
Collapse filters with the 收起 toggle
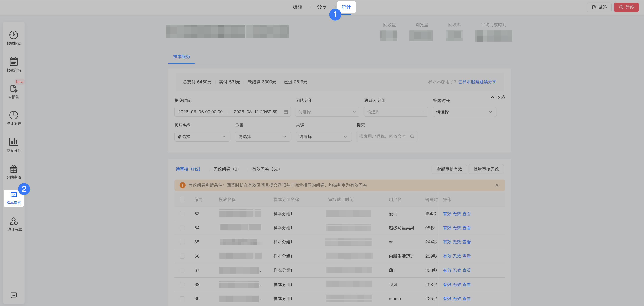pos(498,97)
